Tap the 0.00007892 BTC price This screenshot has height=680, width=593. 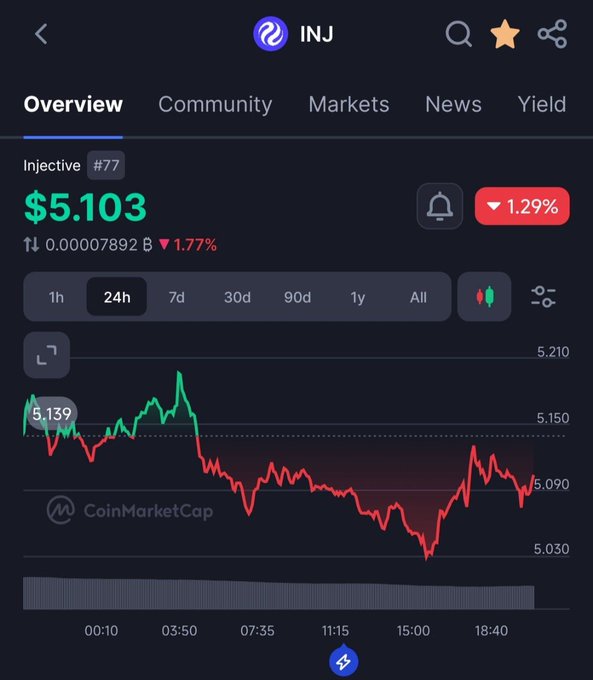99,245
